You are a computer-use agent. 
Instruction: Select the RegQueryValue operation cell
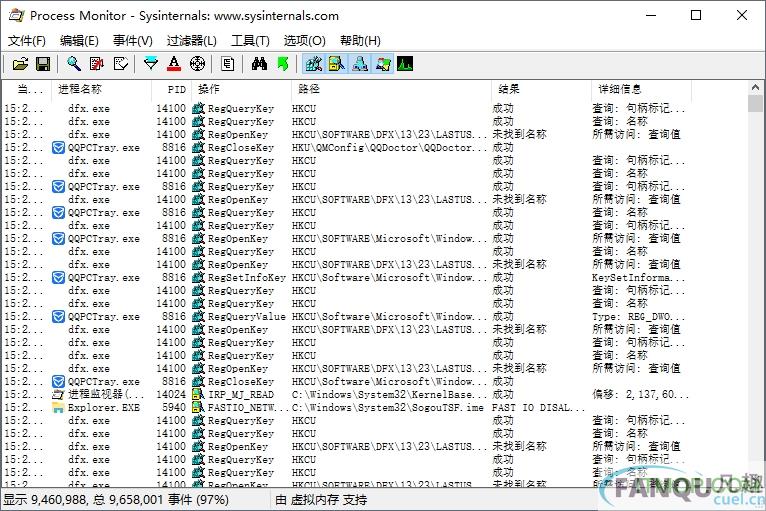247,317
